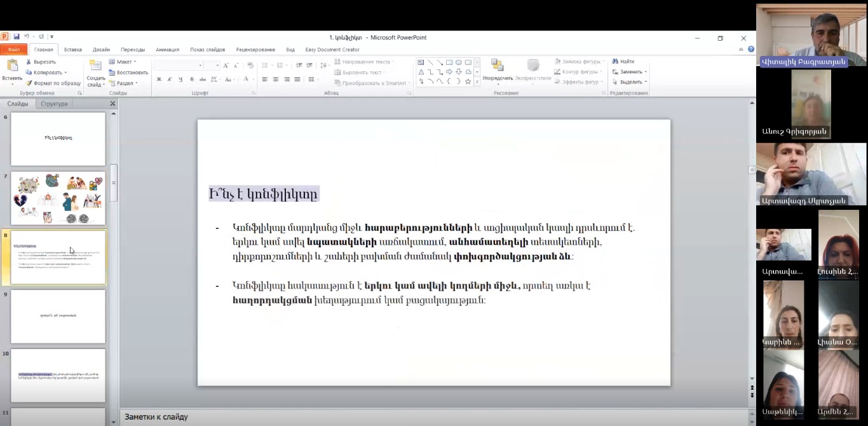
Task: Switch to the Дизайн ribbon tab
Action: [101, 50]
